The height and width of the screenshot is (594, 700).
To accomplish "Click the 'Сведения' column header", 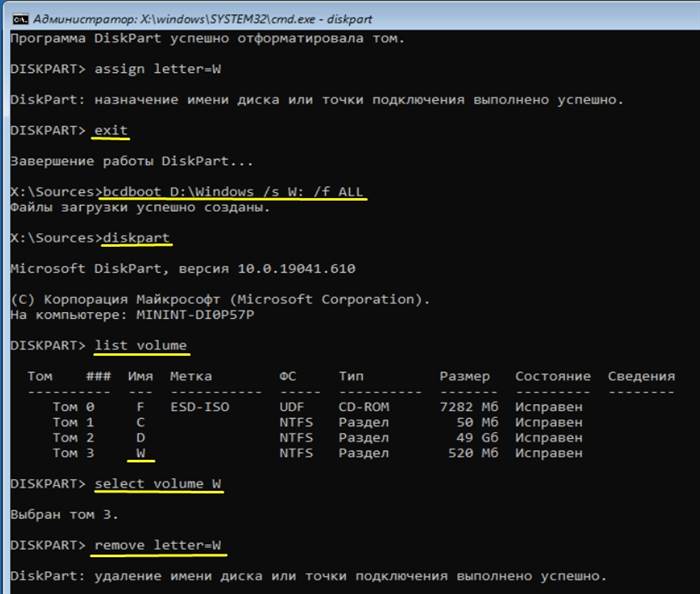I will 641,376.
